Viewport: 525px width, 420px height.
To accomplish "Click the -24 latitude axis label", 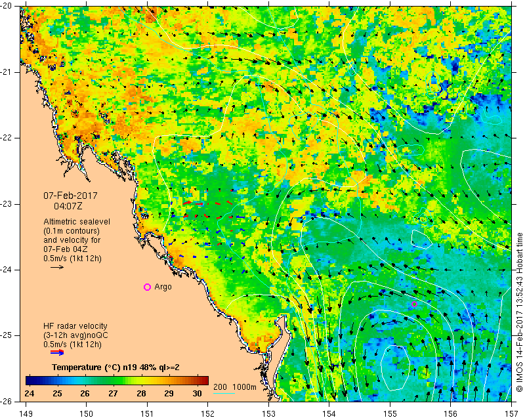I will tap(7, 270).
